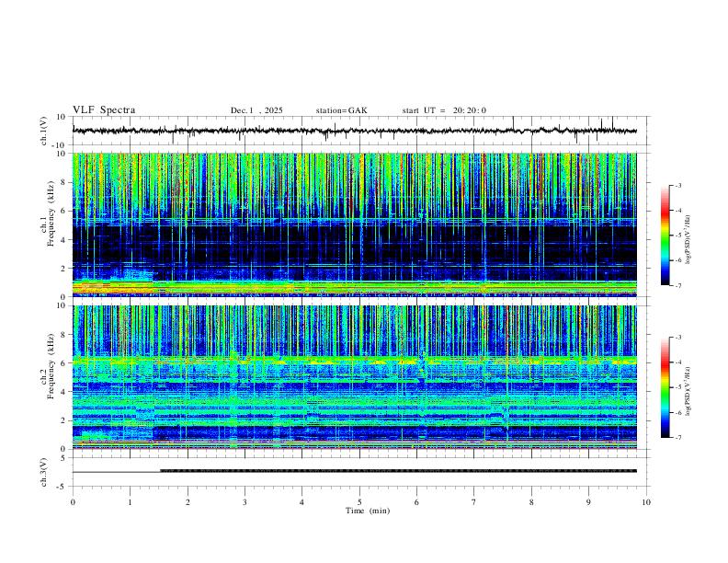Click the 'VLF Spectra' title text
728x563 pixels.
pos(104,110)
